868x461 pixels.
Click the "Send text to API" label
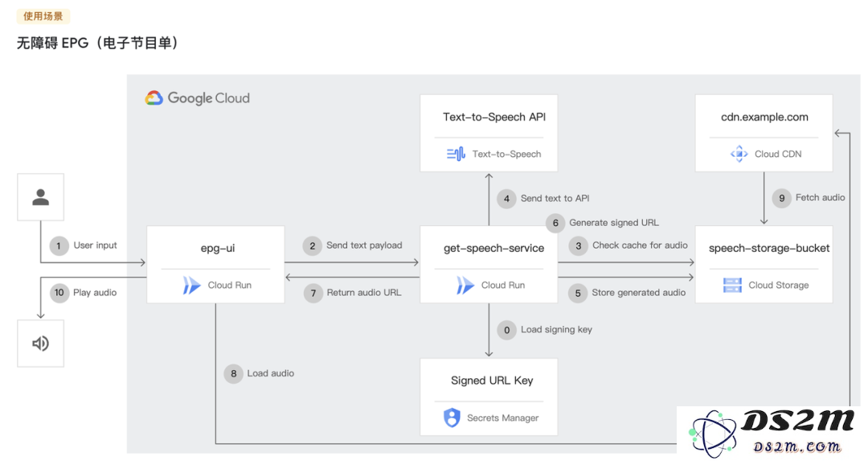pos(555,199)
